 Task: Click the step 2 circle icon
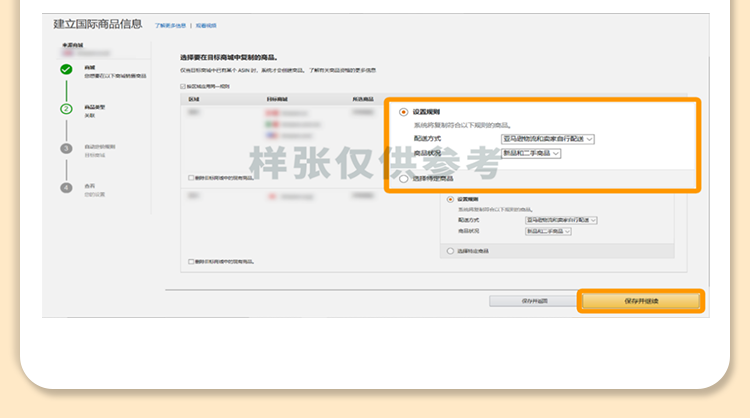[x=66, y=109]
